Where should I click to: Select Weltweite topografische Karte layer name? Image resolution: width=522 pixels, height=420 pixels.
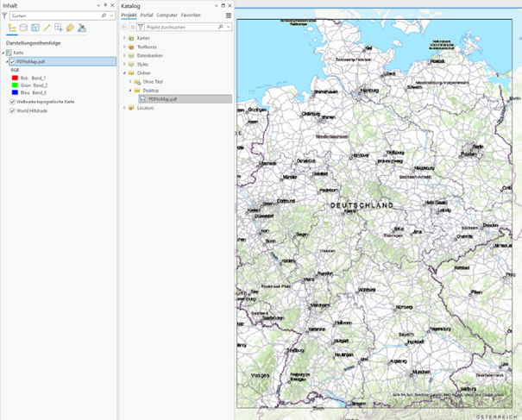tap(46, 102)
